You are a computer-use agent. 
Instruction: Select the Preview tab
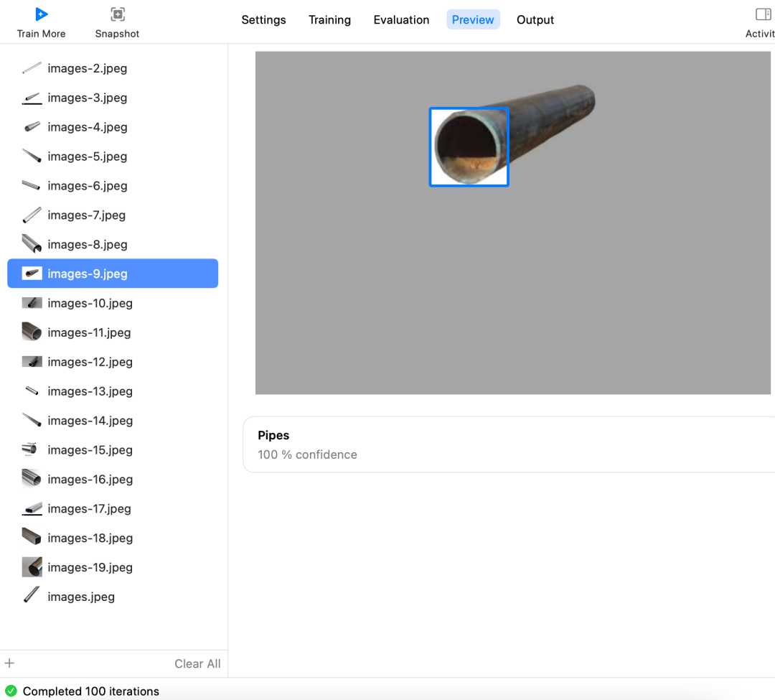473,20
